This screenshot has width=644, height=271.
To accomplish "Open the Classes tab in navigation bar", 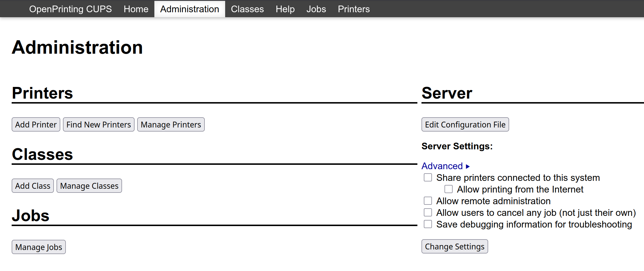I will point(247,9).
